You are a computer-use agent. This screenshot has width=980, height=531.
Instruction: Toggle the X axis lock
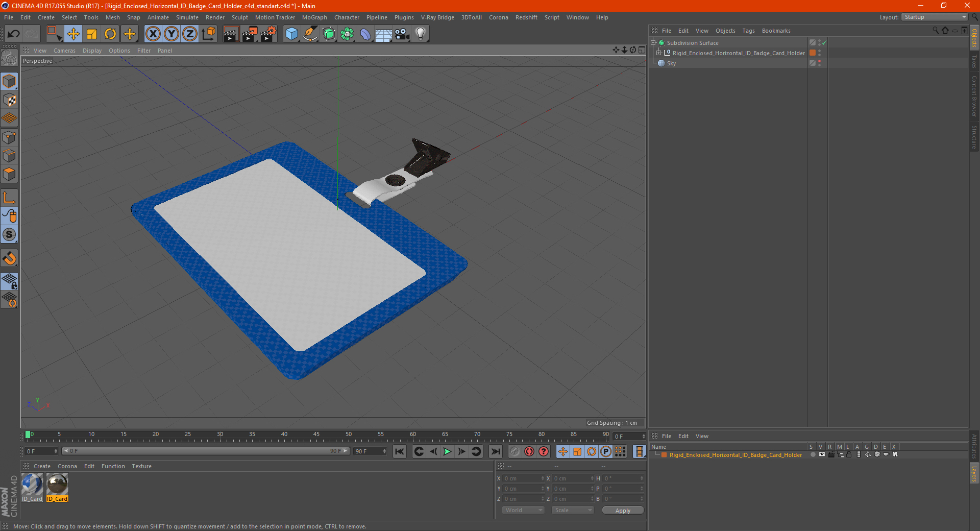pos(153,34)
